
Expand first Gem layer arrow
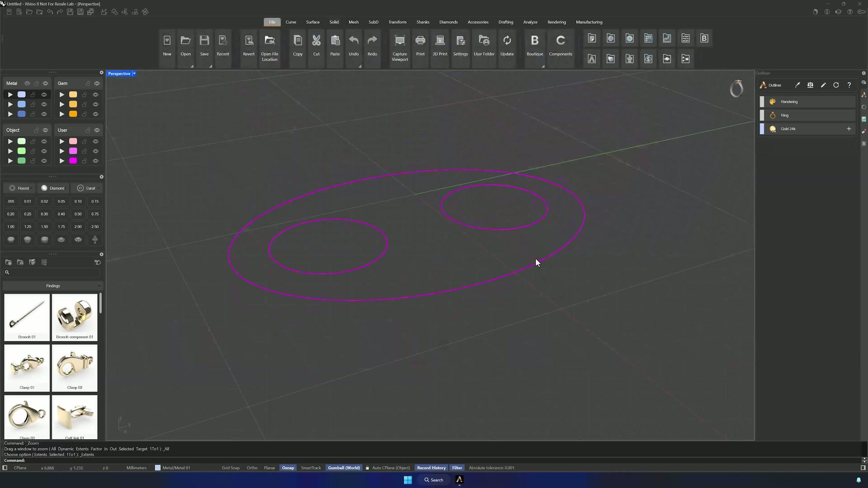[62, 94]
